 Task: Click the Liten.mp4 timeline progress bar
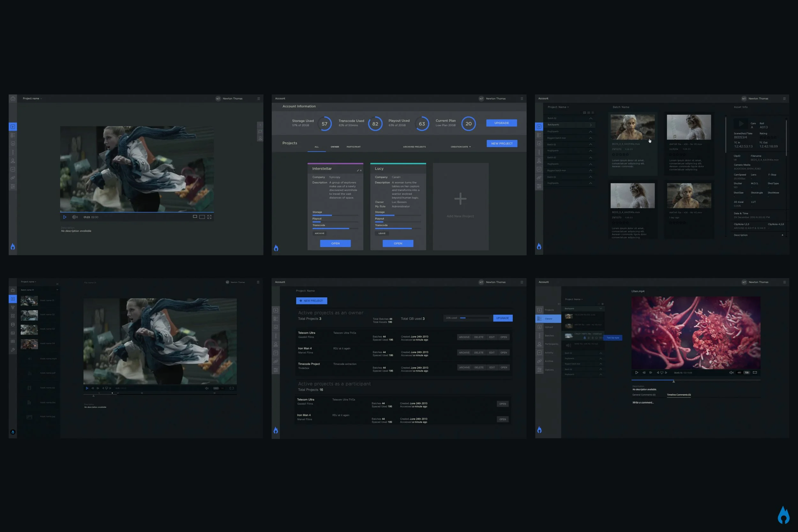point(696,380)
